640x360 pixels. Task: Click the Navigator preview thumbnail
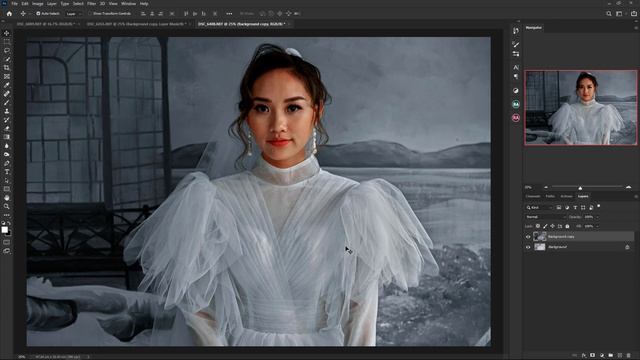[580, 107]
